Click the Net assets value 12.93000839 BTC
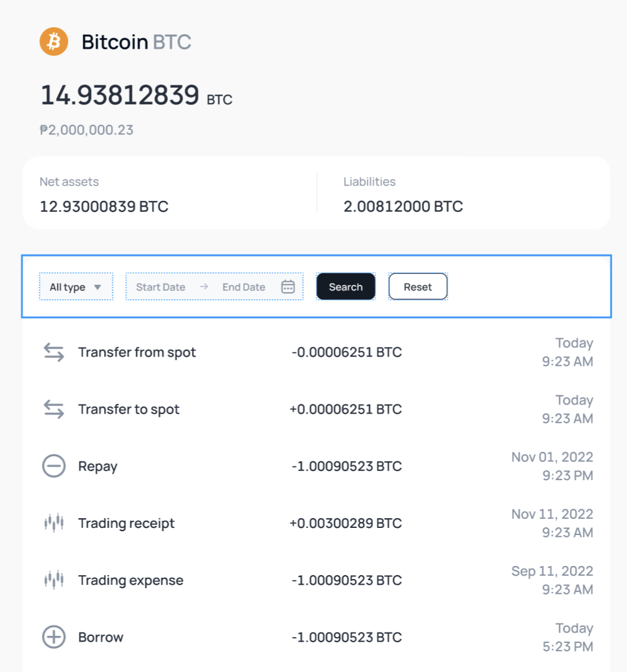627x672 pixels. (104, 207)
